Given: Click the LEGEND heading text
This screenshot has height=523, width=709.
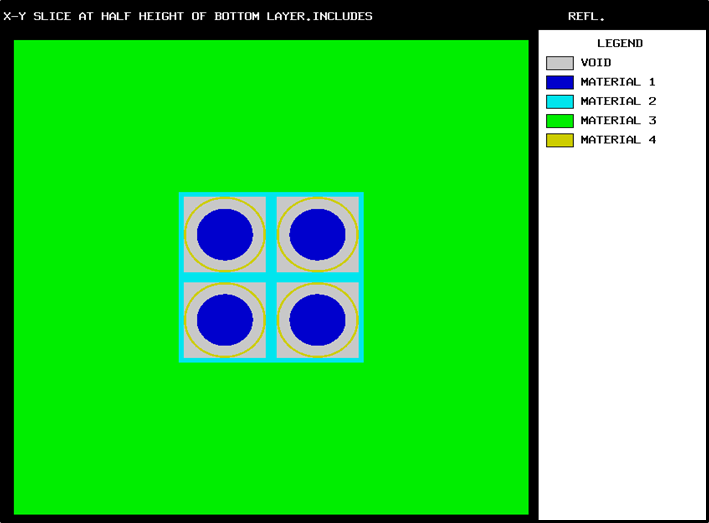Looking at the screenshot, I should click(620, 43).
